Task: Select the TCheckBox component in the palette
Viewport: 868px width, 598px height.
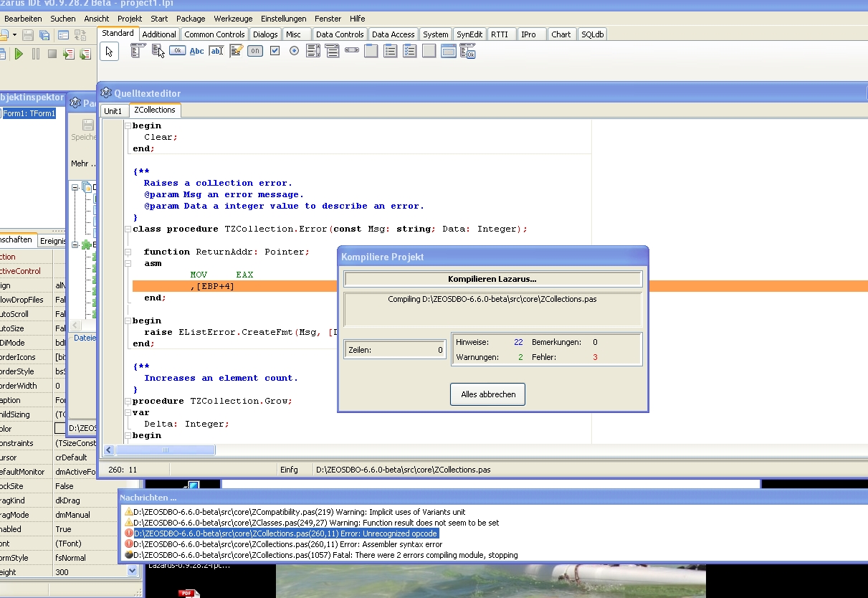Action: point(275,51)
